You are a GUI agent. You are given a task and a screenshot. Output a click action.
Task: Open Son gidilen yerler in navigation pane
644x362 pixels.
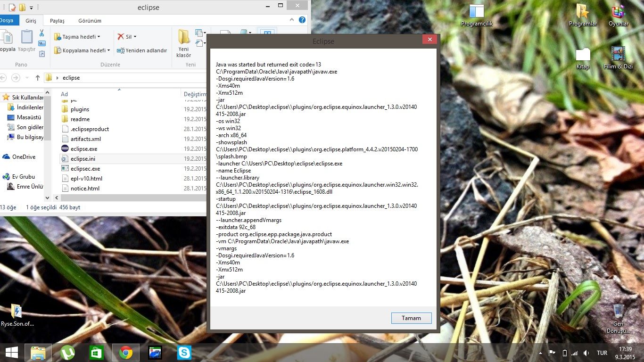(x=26, y=127)
